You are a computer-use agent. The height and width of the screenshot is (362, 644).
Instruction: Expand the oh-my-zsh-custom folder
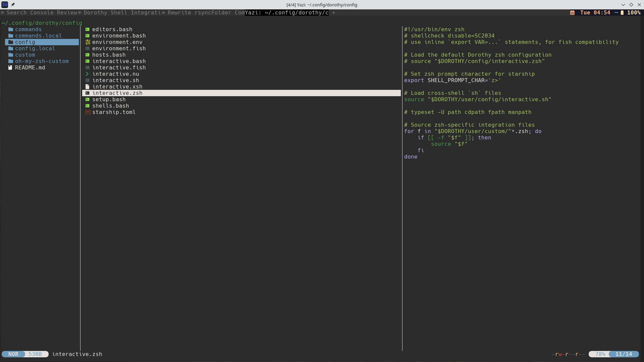pyautogui.click(x=42, y=61)
